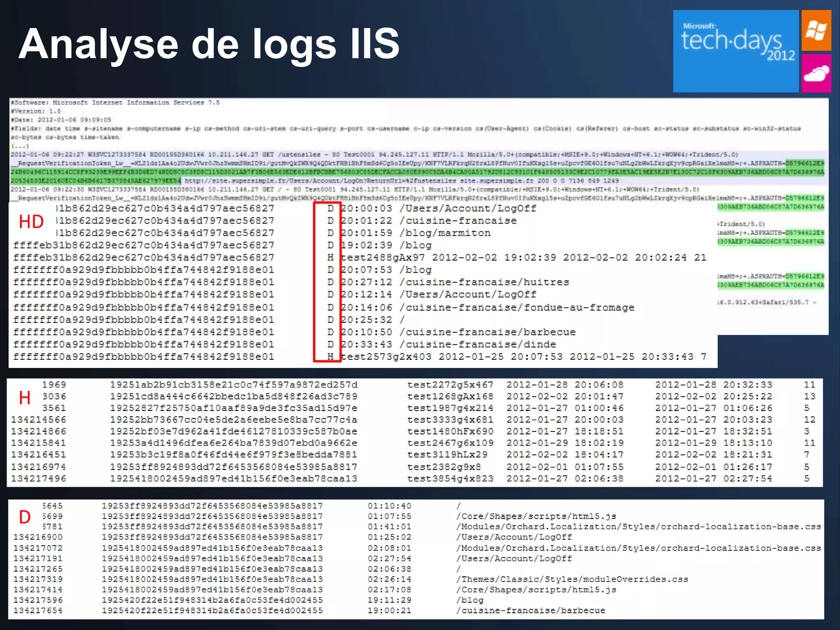Screen dimensions: 840x630
Task: Click the Microsoft tech·days 2012 logo
Action: point(736,51)
